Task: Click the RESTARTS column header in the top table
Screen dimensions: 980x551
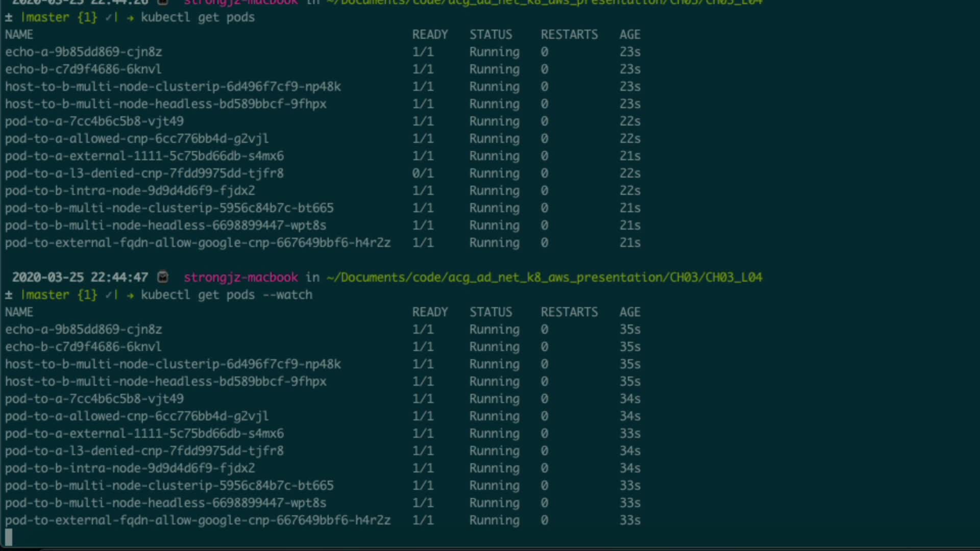Action: (569, 35)
